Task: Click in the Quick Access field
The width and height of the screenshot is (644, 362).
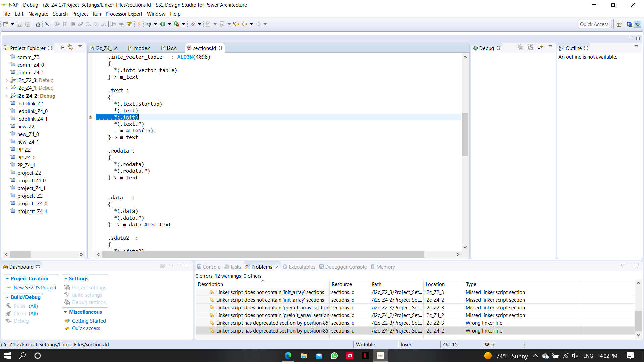Action: [x=594, y=24]
